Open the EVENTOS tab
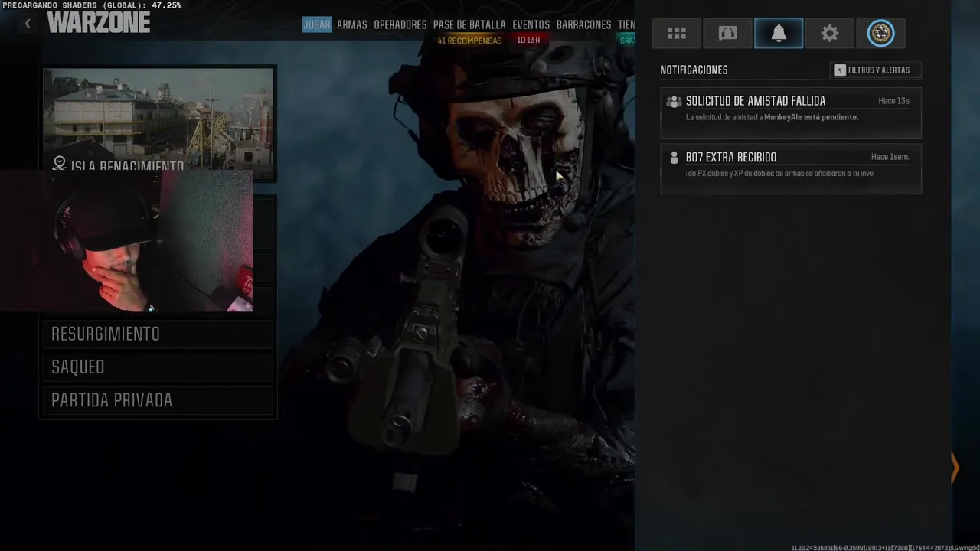This screenshot has width=980, height=551. pos(531,24)
